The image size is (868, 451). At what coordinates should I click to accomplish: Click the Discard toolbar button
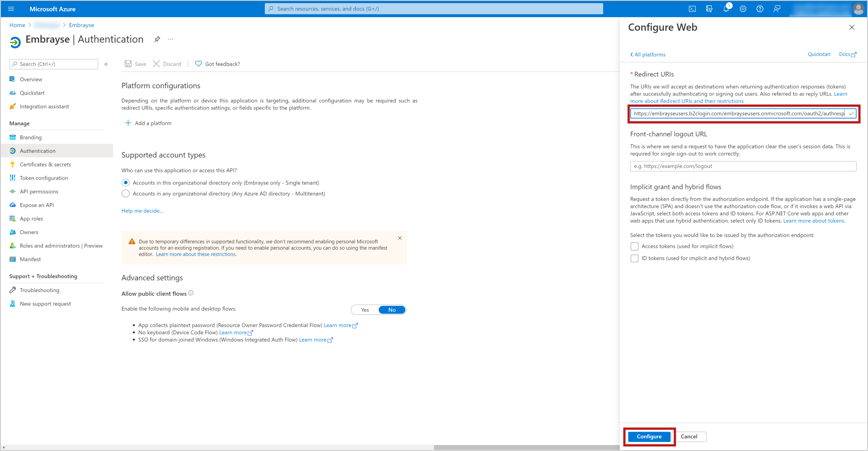pos(167,64)
